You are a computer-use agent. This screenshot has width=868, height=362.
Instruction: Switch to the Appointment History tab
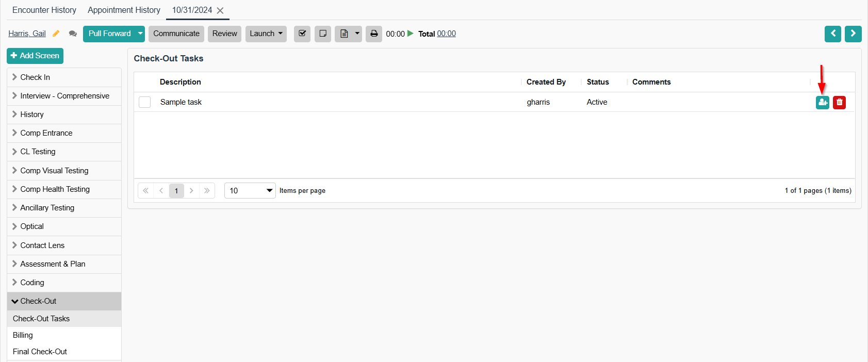(x=124, y=10)
